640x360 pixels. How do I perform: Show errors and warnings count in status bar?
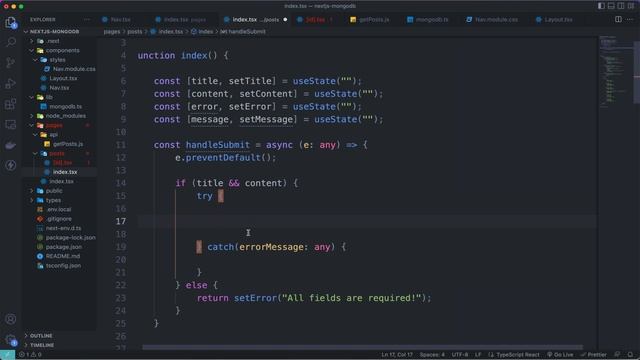pos(30,355)
